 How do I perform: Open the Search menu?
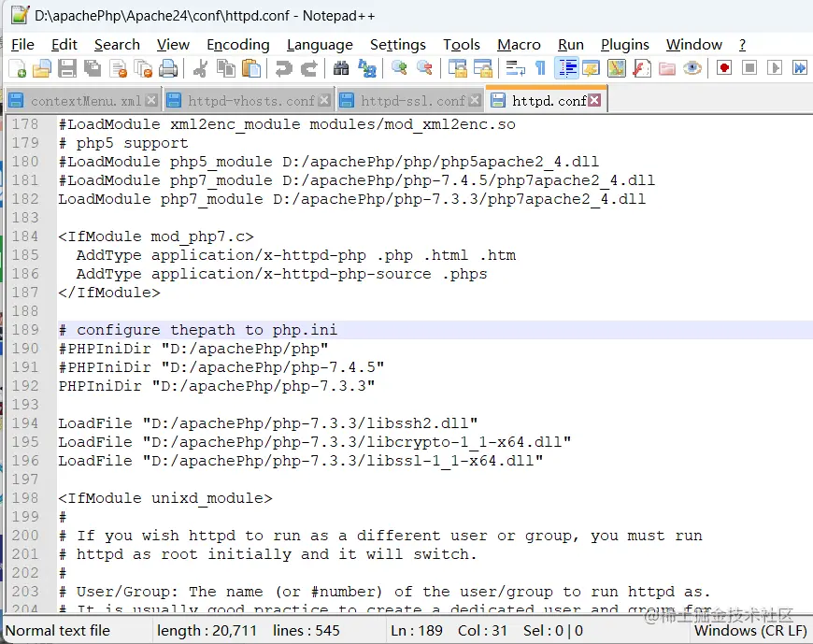click(x=117, y=45)
